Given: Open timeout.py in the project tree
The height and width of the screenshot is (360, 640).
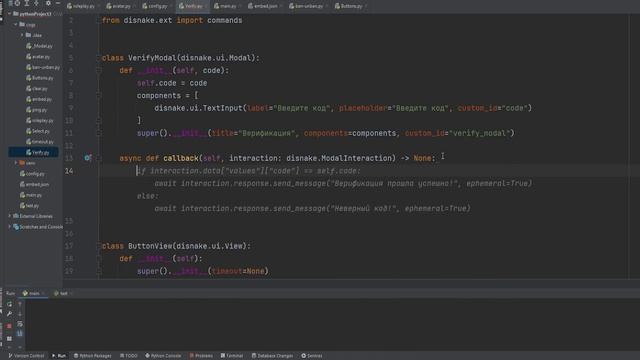Looking at the screenshot, I should click(x=40, y=142).
